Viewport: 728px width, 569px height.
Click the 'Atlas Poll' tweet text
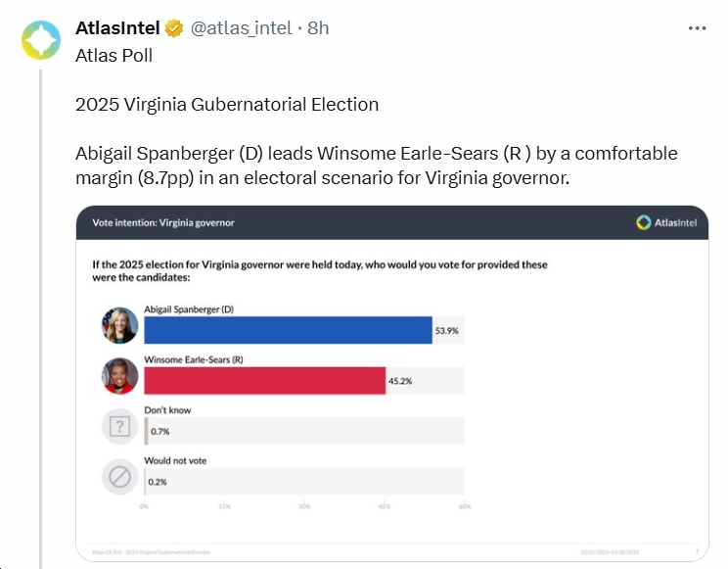click(x=114, y=55)
